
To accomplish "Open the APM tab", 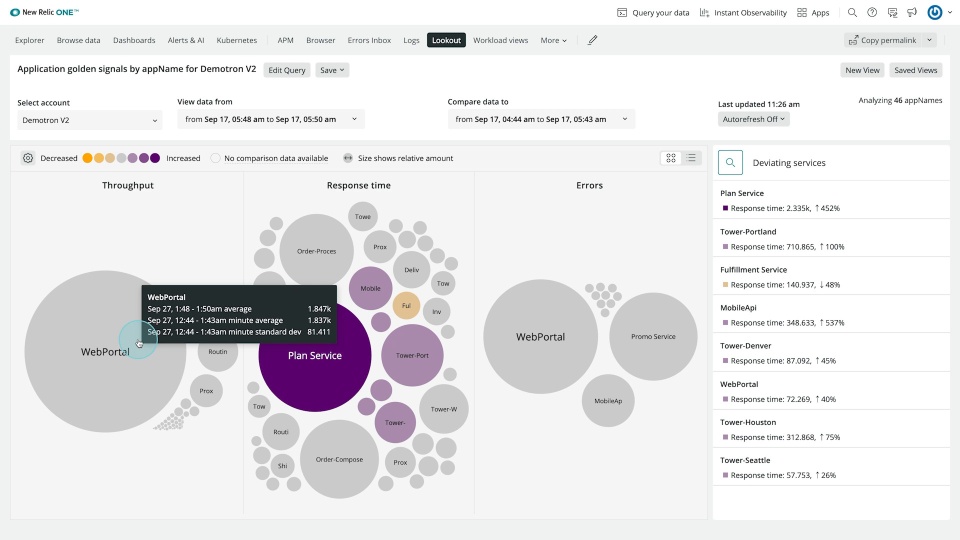I will (285, 40).
